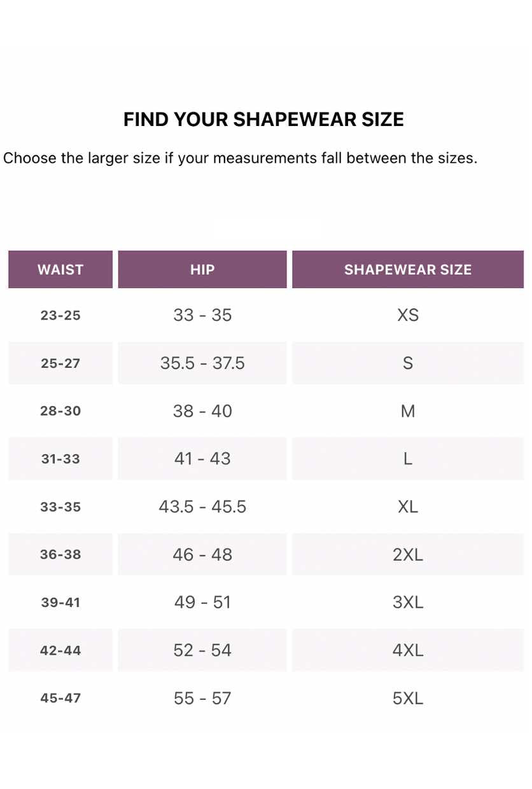The image size is (532, 789).
Task: Click the 45-47 waist cell
Action: point(60,698)
